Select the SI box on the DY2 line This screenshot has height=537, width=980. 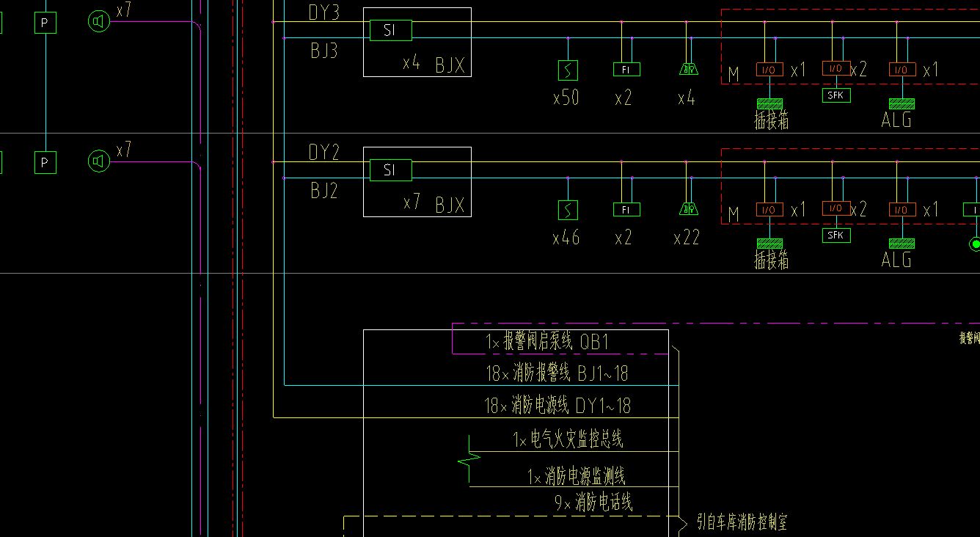point(390,170)
